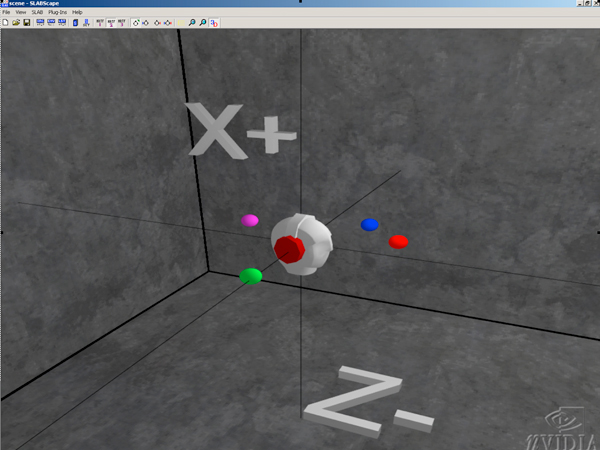600x450 pixels.
Task: Click the circle icon with green dot
Action: click(135, 23)
